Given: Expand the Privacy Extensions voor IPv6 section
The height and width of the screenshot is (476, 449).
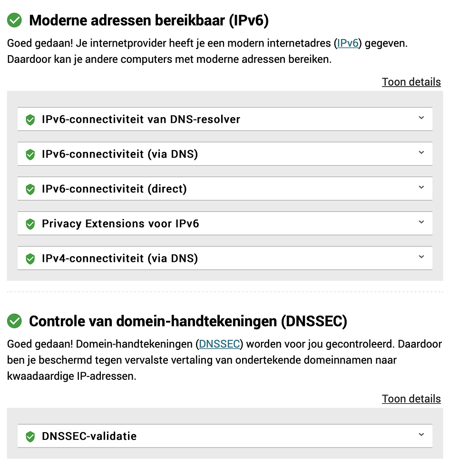Looking at the screenshot, I should click(x=421, y=223).
